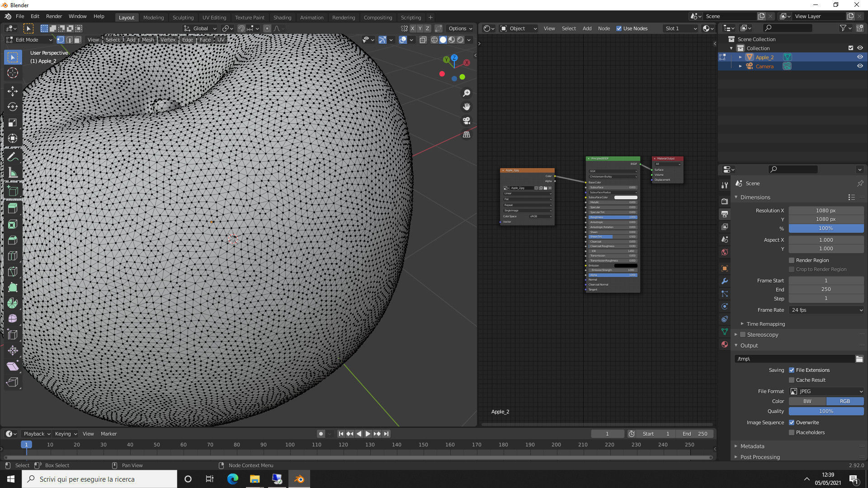
Task: Hide Apple_2 using its eye icon
Action: pyautogui.click(x=860, y=57)
